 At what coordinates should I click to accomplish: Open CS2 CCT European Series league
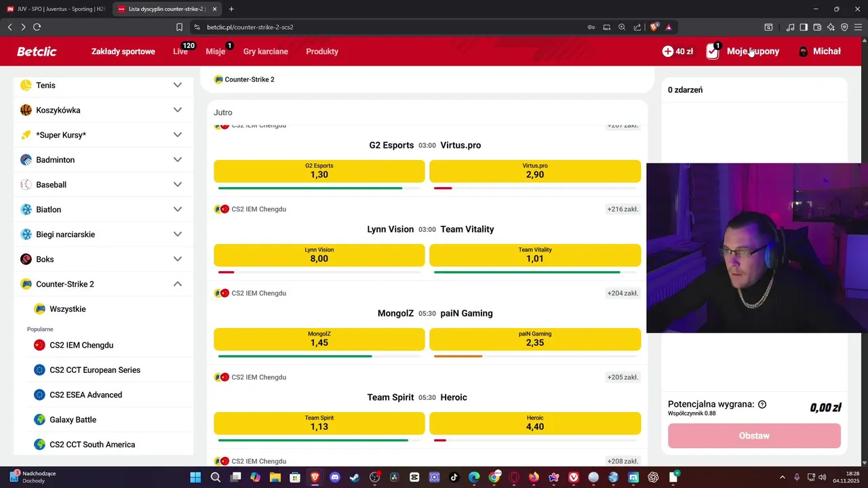(95, 370)
